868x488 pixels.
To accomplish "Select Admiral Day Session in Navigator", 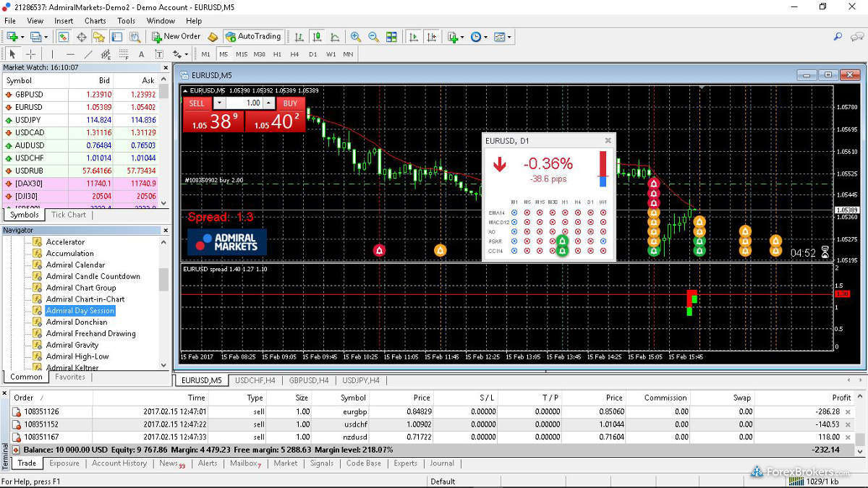I will 80,311.
